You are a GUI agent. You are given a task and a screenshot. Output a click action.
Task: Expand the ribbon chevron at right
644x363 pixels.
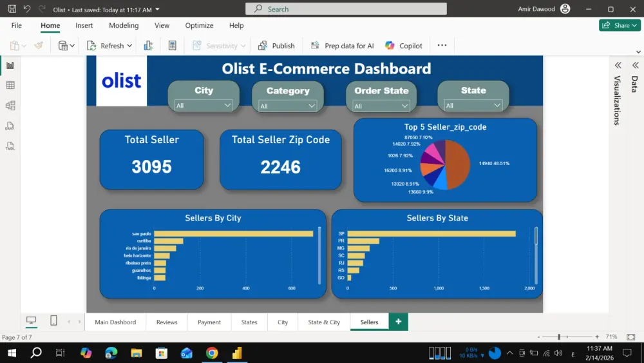(638, 52)
